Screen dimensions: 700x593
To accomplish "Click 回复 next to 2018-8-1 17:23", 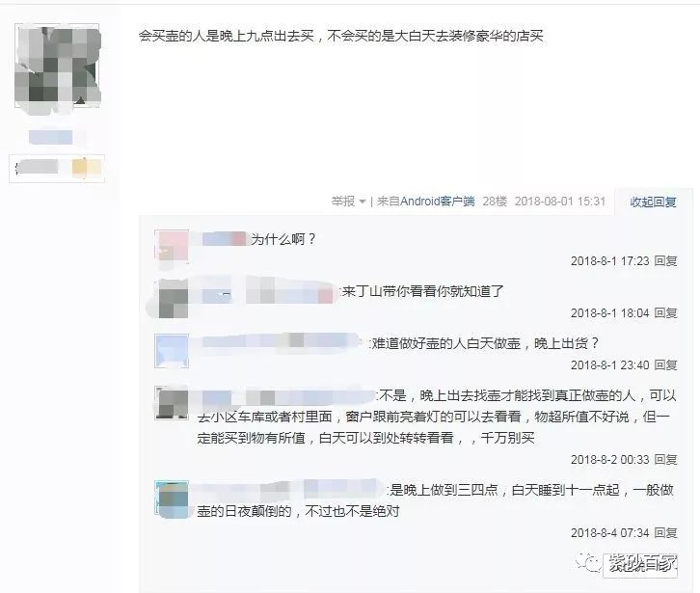I will [x=665, y=260].
